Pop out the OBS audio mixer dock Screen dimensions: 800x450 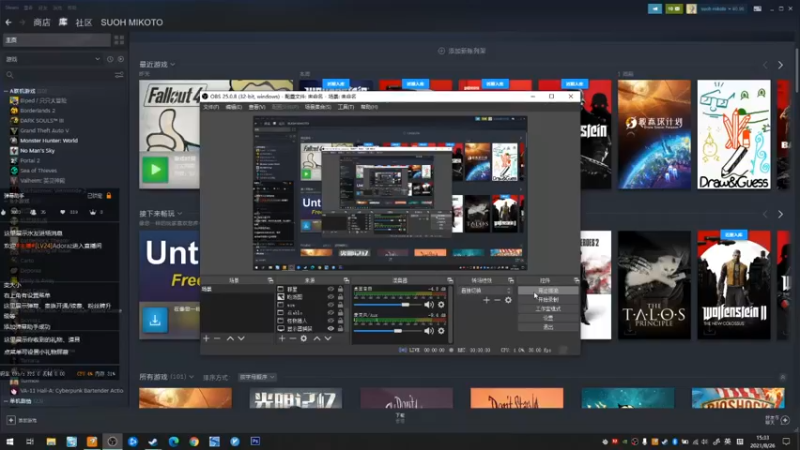click(x=450, y=280)
